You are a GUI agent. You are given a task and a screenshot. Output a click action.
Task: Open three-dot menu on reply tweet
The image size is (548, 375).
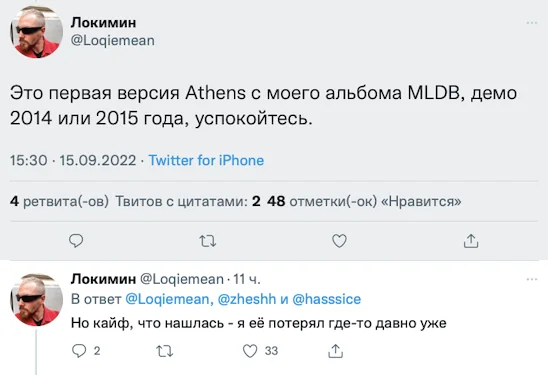532,279
